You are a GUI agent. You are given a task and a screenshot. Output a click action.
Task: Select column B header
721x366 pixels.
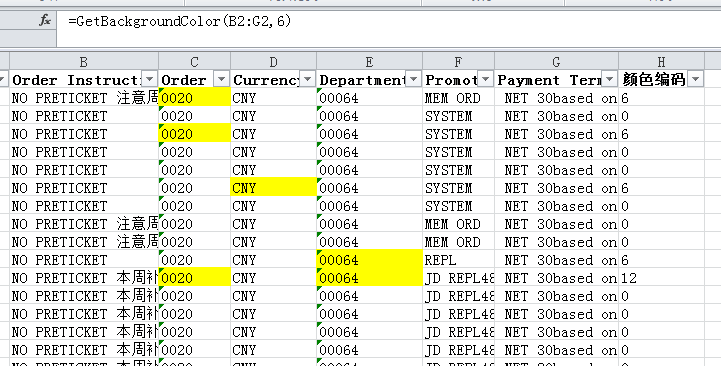click(84, 61)
